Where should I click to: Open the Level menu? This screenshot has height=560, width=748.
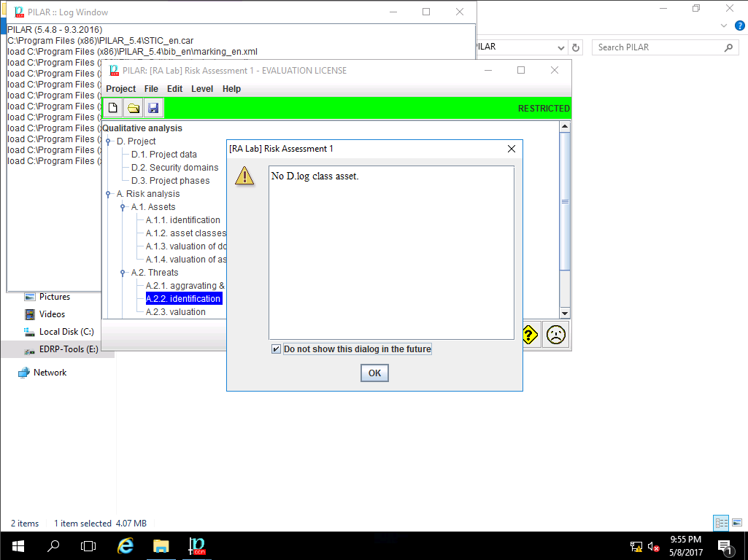point(202,89)
